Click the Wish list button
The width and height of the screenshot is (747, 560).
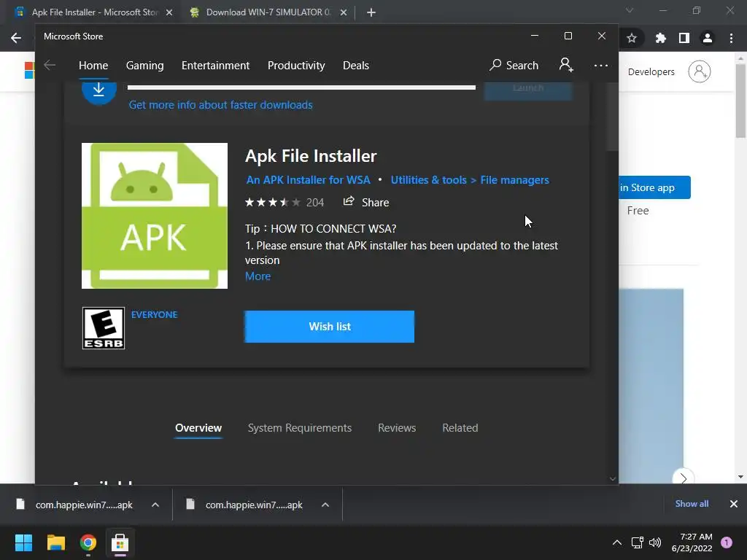[x=329, y=327]
